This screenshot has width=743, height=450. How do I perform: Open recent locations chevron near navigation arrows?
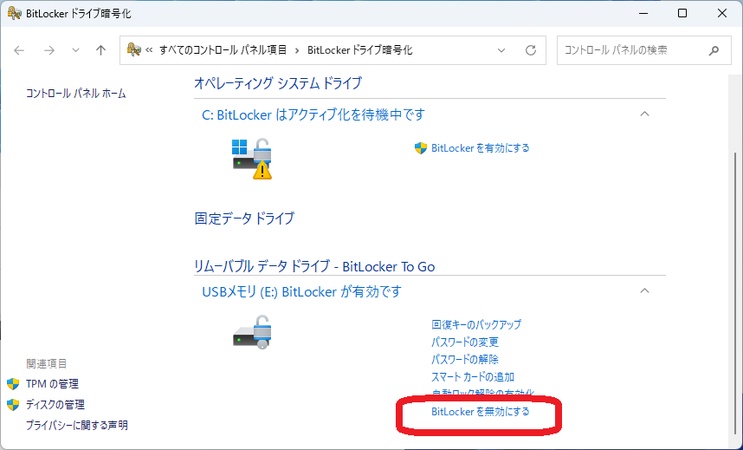[x=75, y=50]
